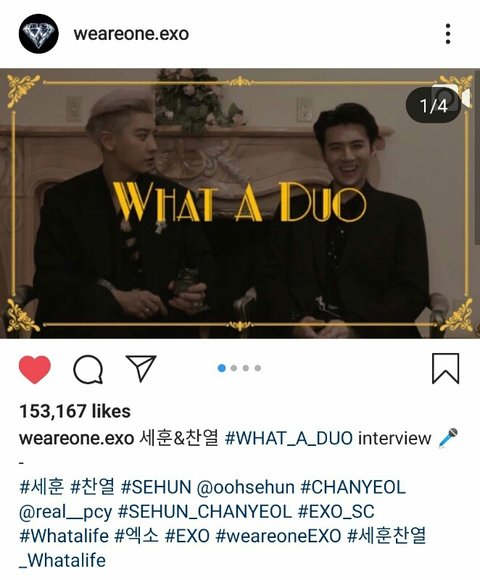Save post with bookmark icon

pyautogui.click(x=446, y=368)
